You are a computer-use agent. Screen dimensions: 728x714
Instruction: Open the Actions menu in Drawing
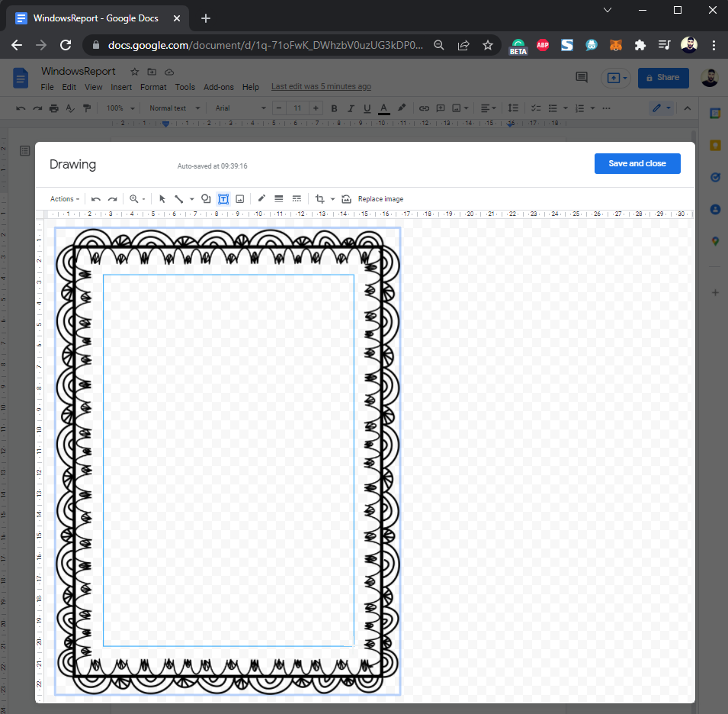pyautogui.click(x=65, y=199)
